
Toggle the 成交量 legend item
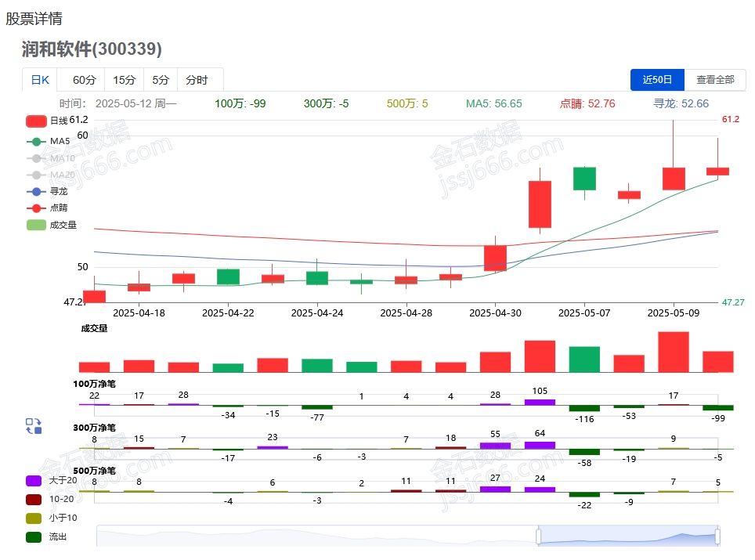[x=51, y=225]
